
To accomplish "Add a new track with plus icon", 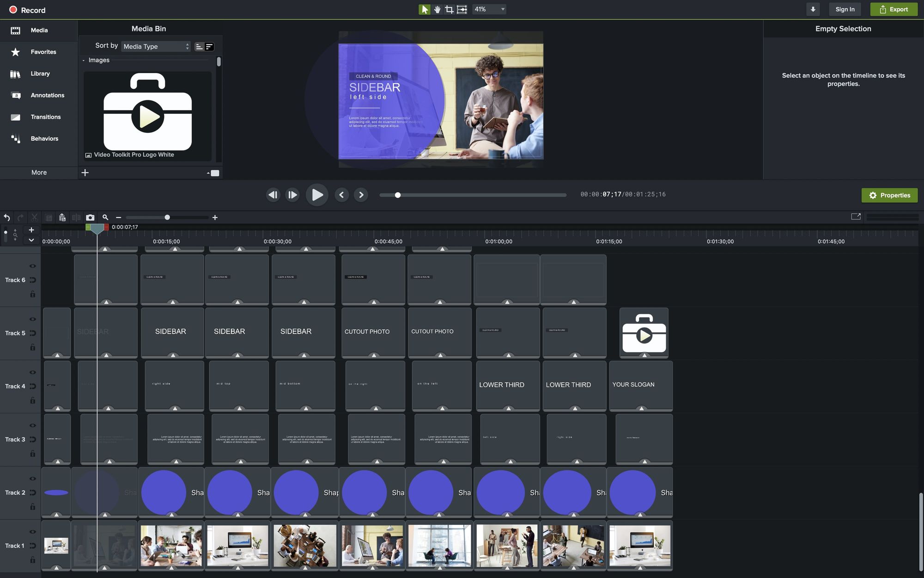I will coord(31,230).
